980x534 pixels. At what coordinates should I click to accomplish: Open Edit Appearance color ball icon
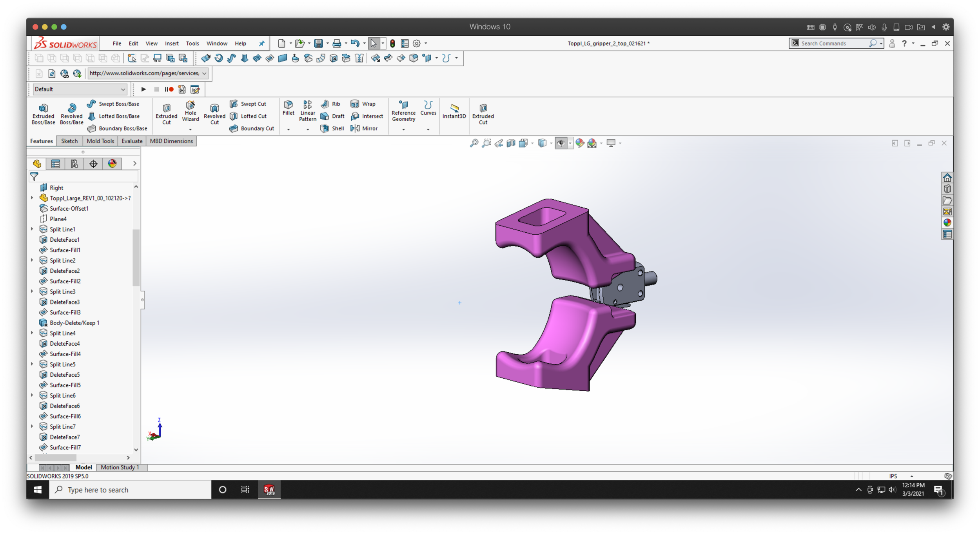[580, 143]
